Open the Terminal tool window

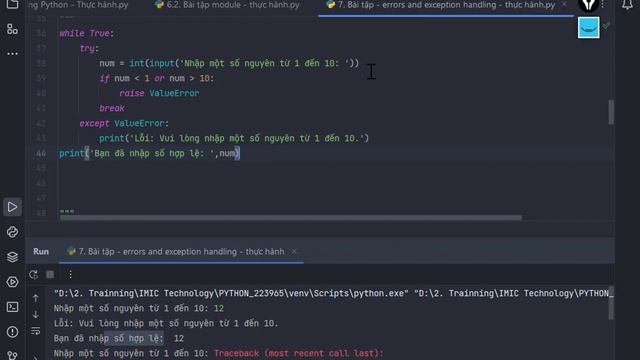click(x=12, y=307)
